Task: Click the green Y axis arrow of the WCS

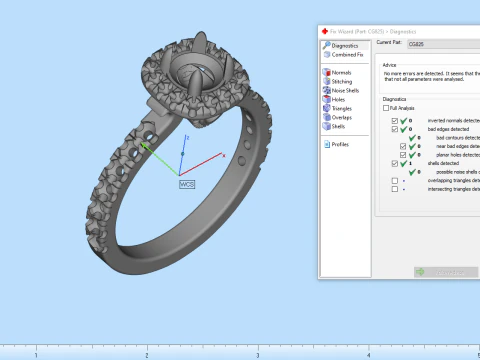Action: tap(159, 159)
